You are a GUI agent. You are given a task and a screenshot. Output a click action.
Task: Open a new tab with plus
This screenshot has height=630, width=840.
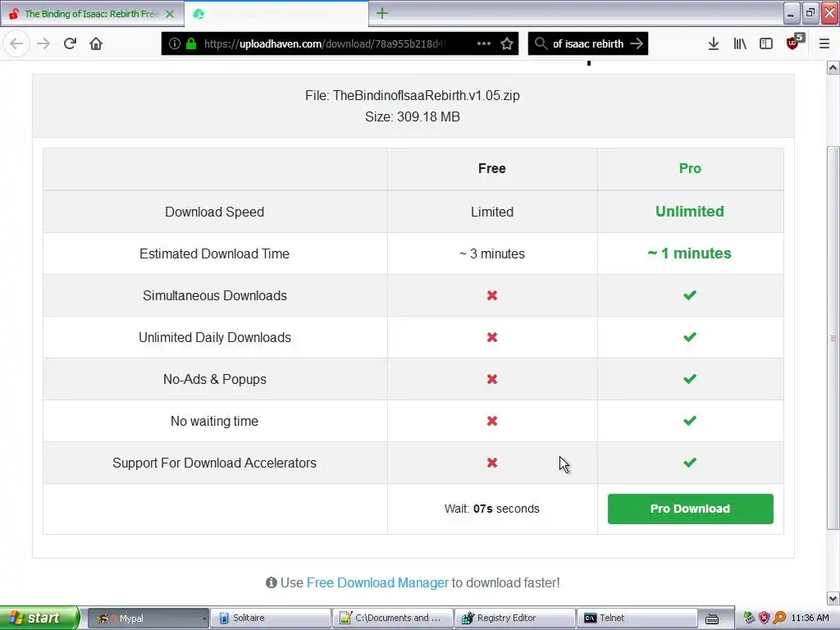click(381, 13)
